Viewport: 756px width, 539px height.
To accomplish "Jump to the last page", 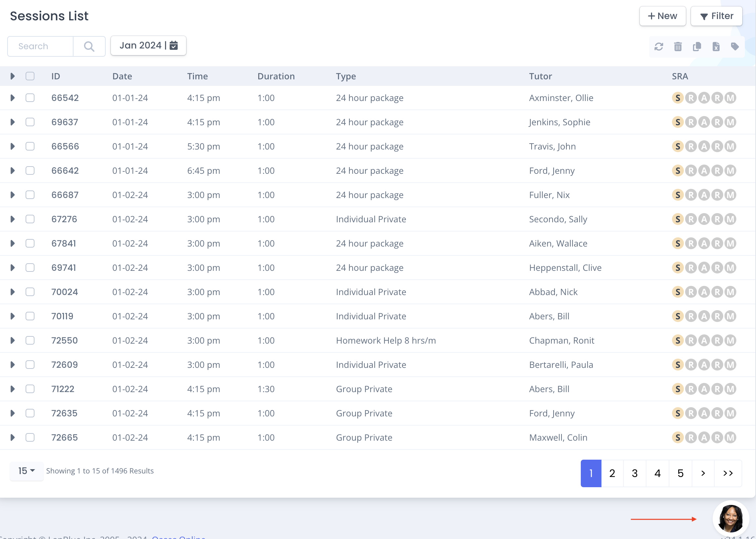I will click(x=728, y=473).
